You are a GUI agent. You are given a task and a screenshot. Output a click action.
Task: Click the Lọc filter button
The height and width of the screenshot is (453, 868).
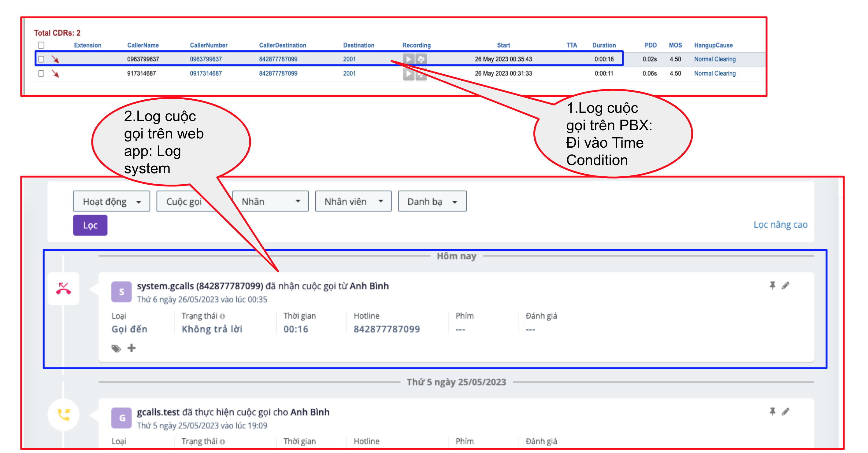click(x=90, y=225)
